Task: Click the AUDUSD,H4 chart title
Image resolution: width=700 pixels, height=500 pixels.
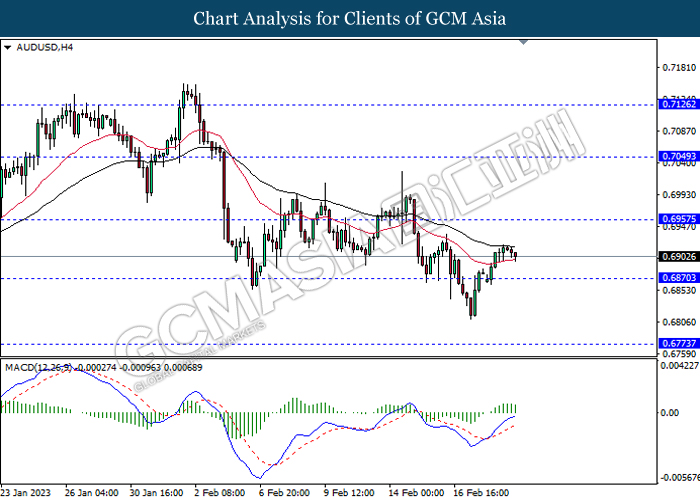Action: pos(44,47)
